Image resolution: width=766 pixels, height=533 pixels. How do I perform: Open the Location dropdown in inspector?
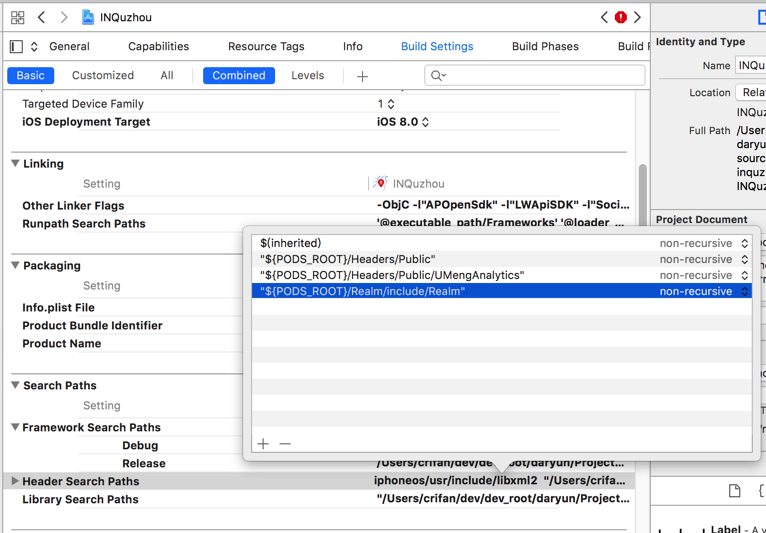pos(750,92)
